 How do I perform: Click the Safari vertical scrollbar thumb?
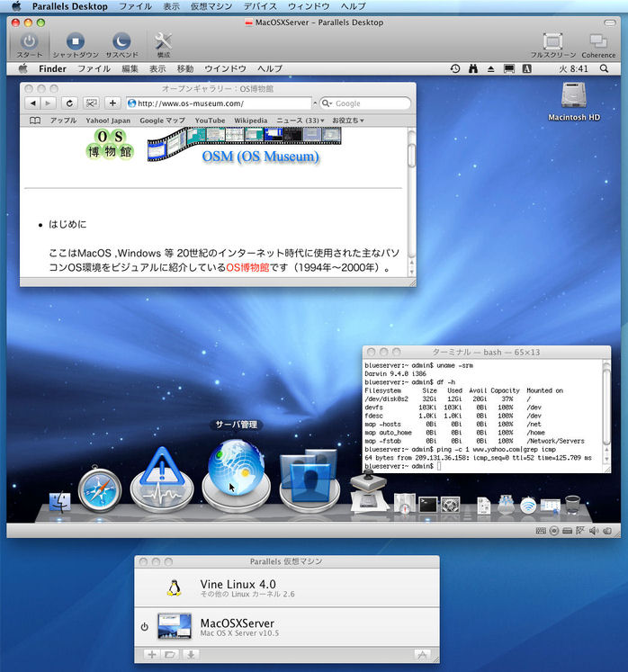[411, 155]
